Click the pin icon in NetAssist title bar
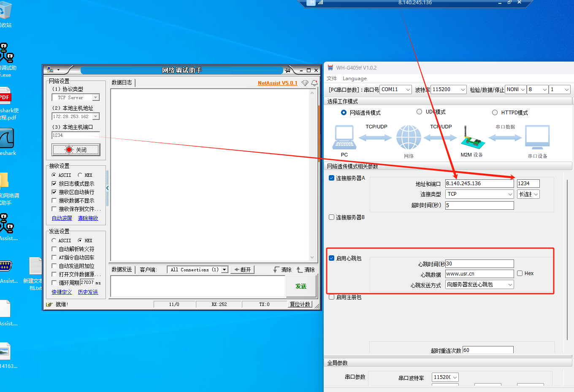Image resolution: width=574 pixels, height=392 pixels. tap(288, 70)
